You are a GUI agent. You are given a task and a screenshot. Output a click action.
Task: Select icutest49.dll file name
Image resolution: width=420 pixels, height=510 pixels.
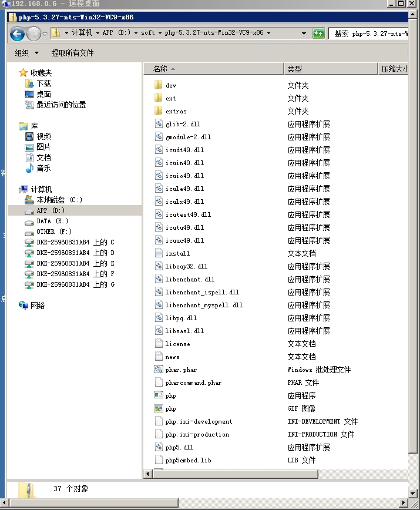click(188, 214)
